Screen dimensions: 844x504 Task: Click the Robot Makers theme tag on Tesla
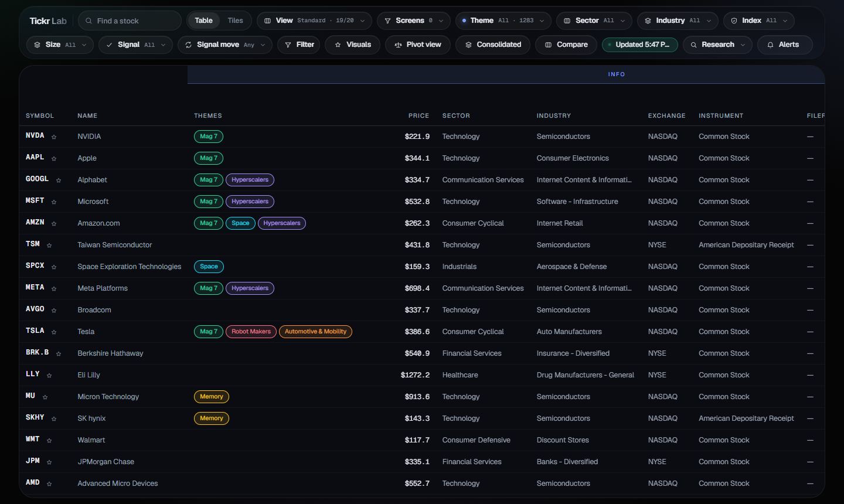(251, 332)
